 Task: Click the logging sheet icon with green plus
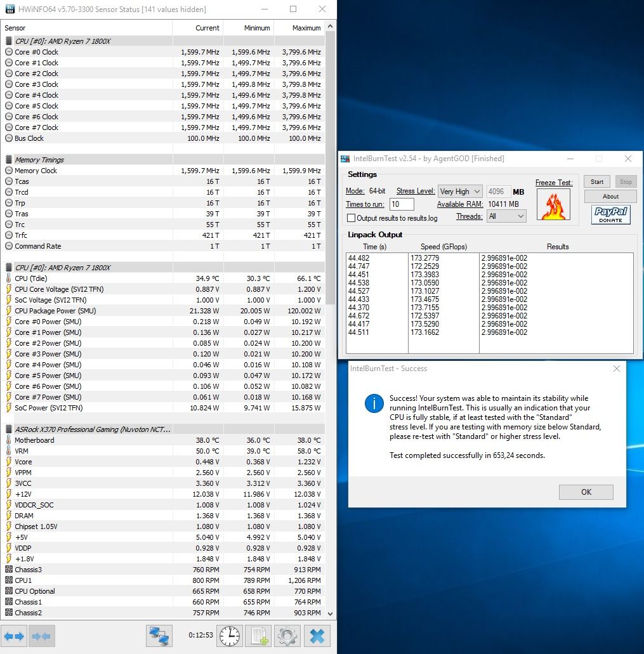point(259,636)
